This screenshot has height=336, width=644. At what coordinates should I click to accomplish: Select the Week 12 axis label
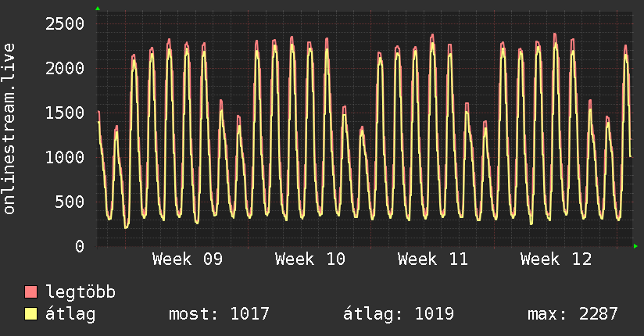click(555, 259)
